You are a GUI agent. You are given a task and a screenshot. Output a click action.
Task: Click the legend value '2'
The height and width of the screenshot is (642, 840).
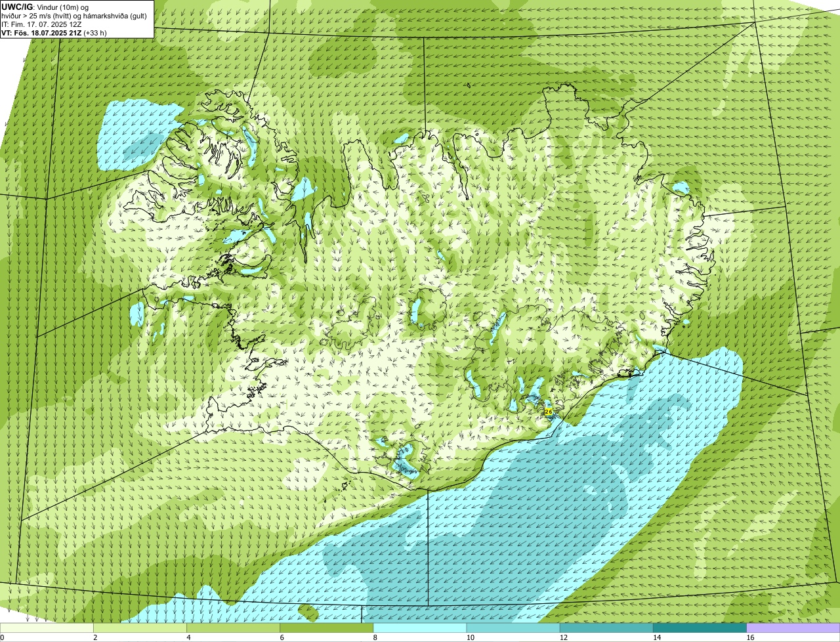tap(95, 637)
